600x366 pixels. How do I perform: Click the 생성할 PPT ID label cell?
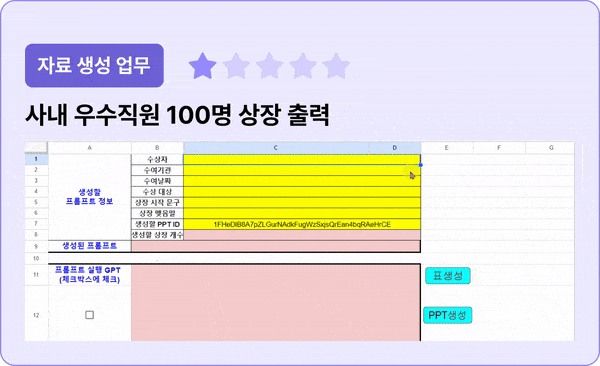157,224
